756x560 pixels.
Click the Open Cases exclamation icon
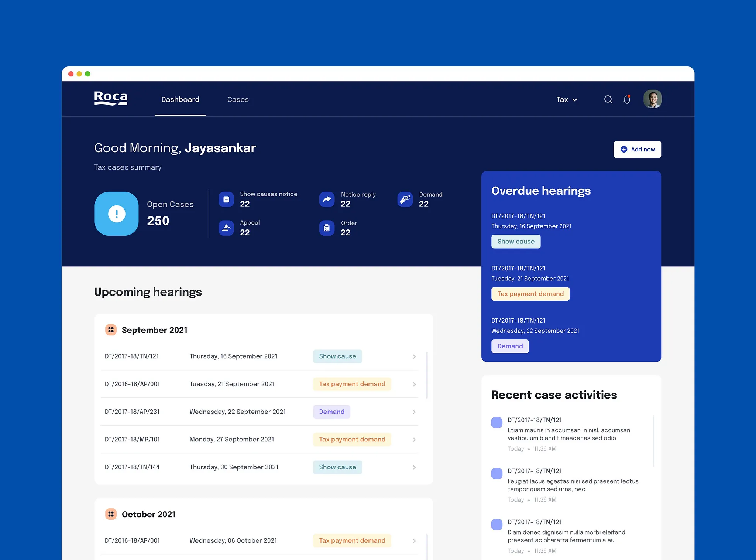[x=117, y=214]
